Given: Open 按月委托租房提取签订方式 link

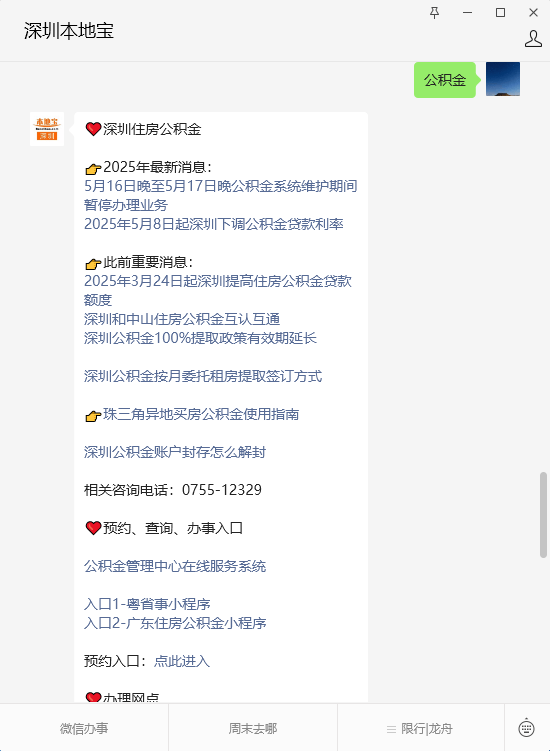Looking at the screenshot, I should tap(203, 376).
